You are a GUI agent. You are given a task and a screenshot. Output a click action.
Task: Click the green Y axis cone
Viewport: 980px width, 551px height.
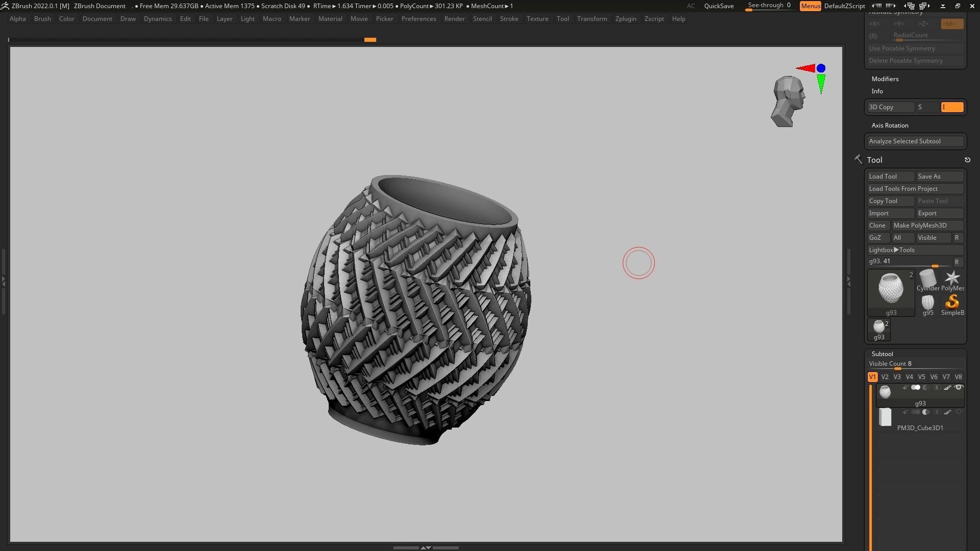(x=821, y=84)
